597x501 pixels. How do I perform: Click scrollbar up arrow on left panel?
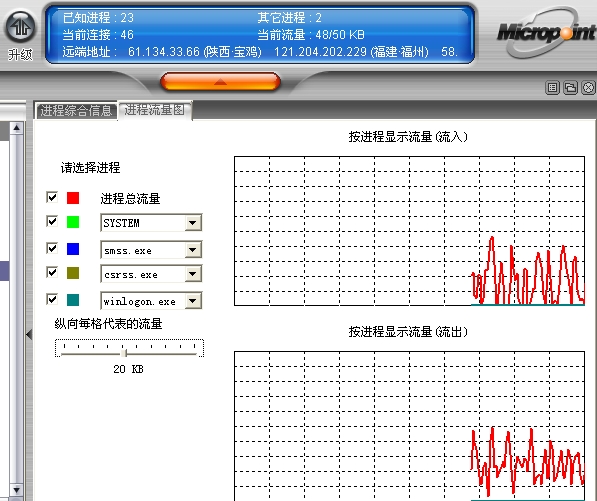tap(16, 128)
